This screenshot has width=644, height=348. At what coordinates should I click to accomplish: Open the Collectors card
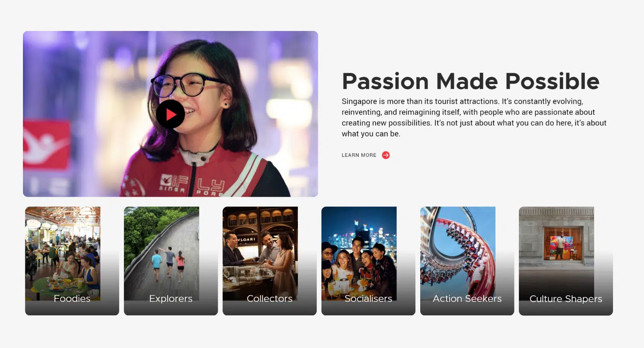coord(270,261)
